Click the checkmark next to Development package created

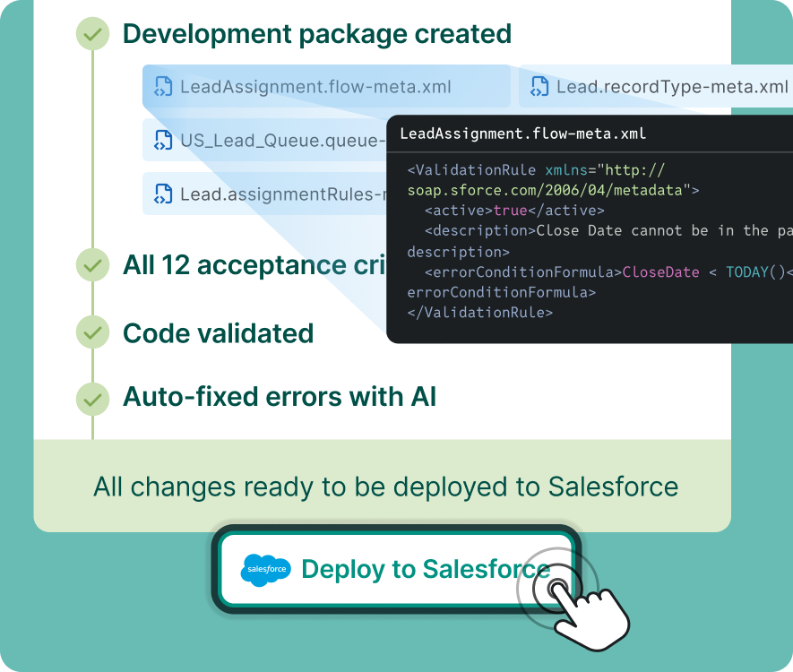pyautogui.click(x=92, y=34)
